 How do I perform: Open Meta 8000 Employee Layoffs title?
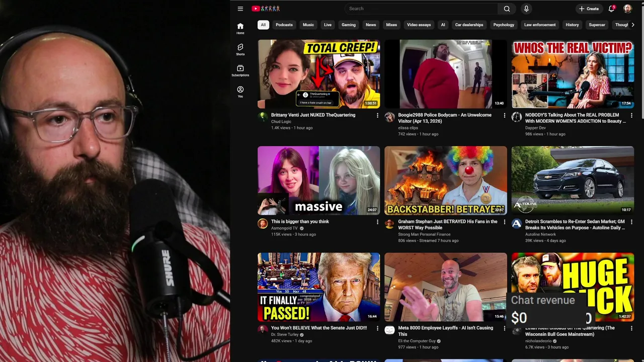coord(446,331)
